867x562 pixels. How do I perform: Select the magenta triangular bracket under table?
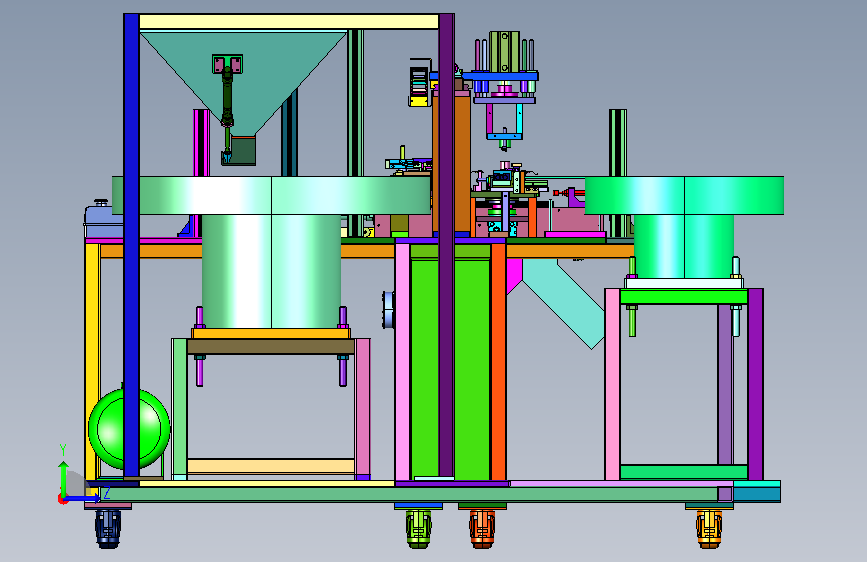point(513,275)
